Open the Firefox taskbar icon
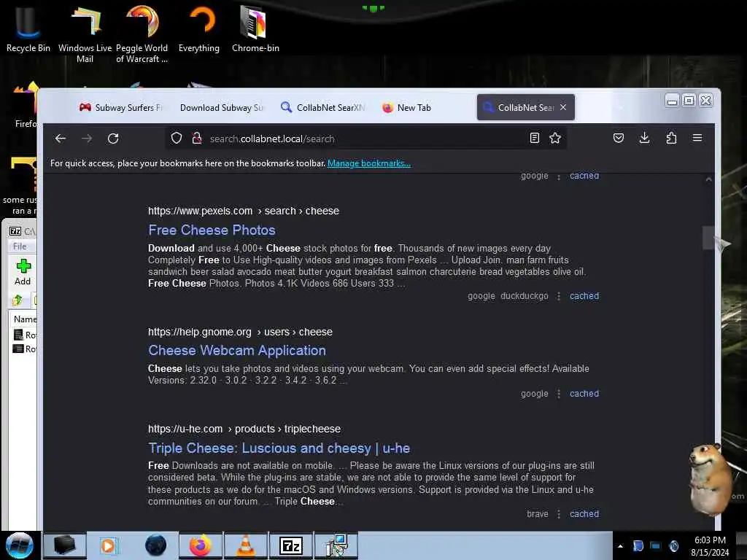Screen dimensions: 747x560 click(x=201, y=545)
